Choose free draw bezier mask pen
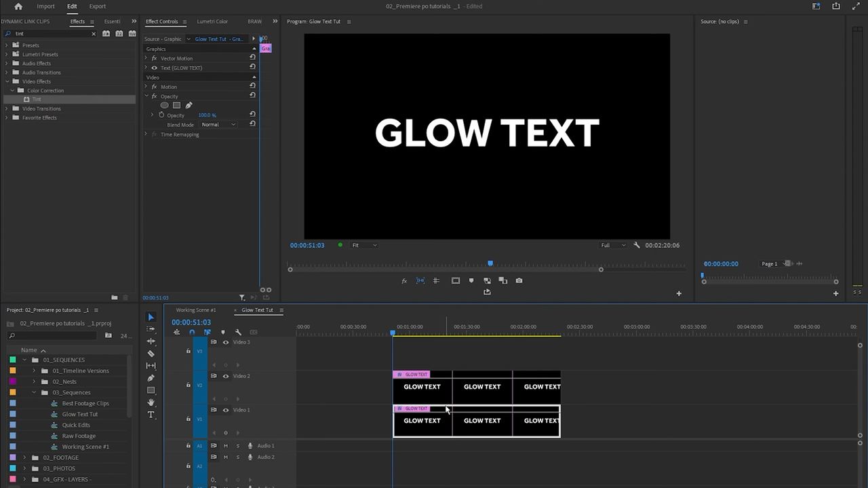Image resolution: width=868 pixels, height=488 pixels. click(189, 105)
